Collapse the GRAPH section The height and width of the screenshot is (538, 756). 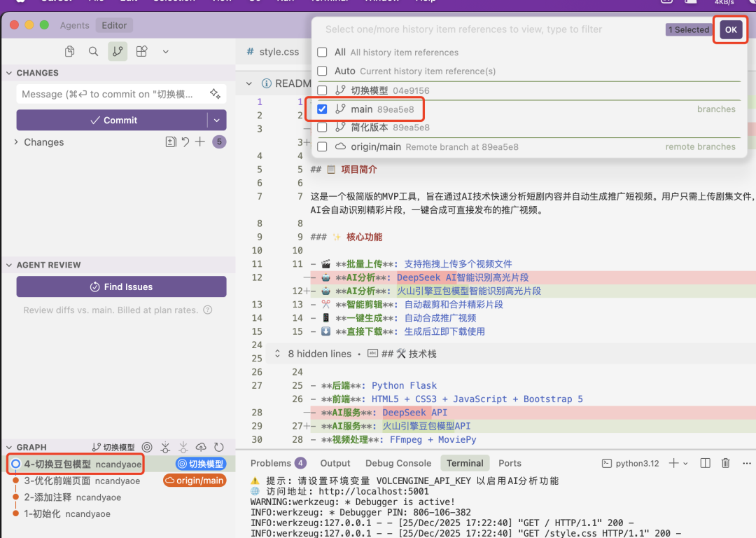[x=10, y=447]
